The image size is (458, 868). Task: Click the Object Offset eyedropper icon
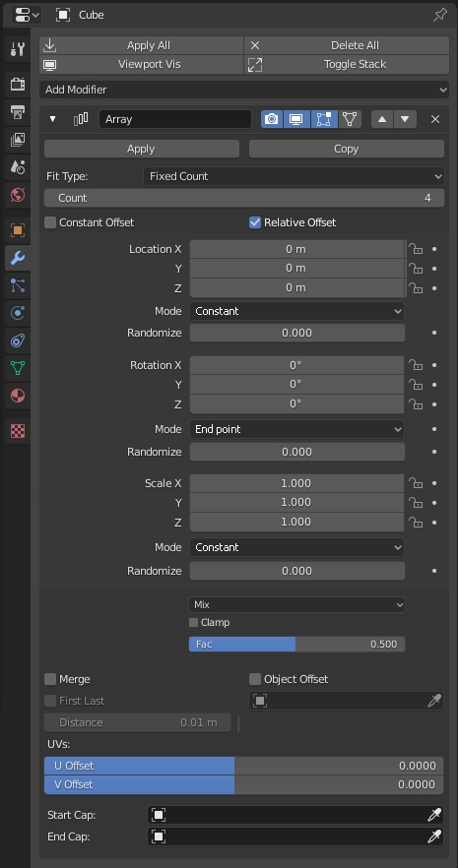point(434,701)
